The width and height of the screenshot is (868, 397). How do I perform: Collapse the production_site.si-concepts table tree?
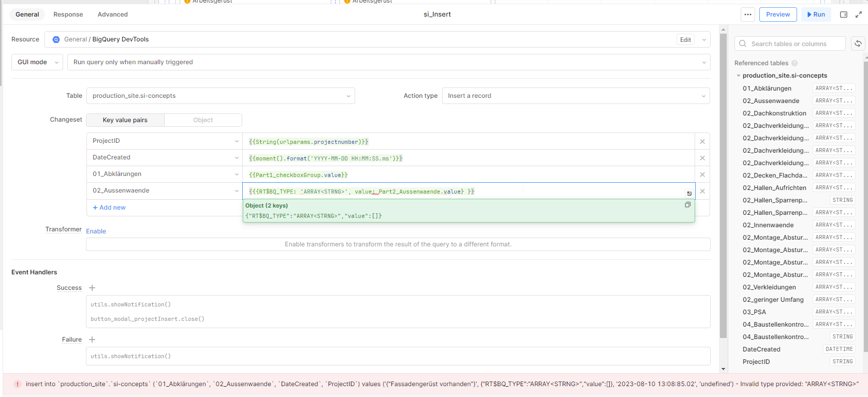[x=739, y=76]
